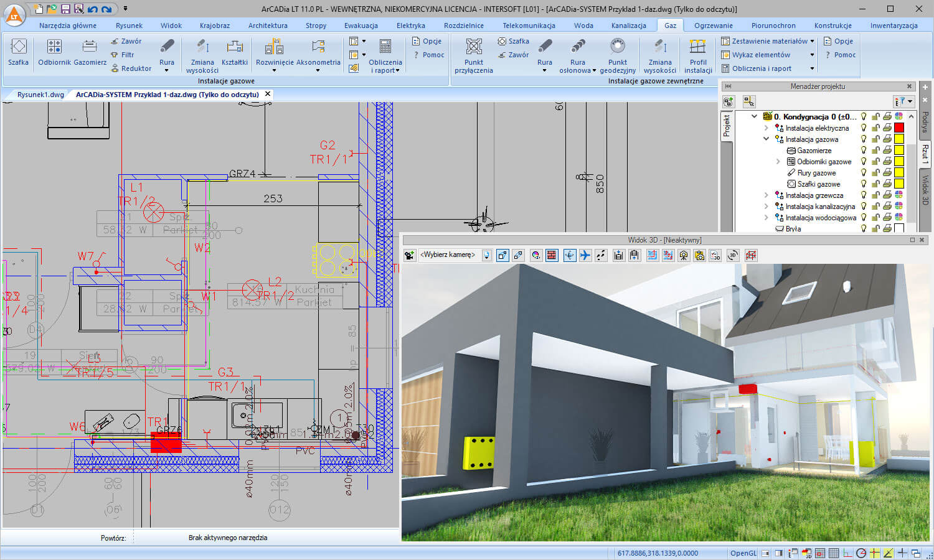Switch to the Ogrzewanie ribbon tab
The width and height of the screenshot is (934, 560).
pyautogui.click(x=714, y=26)
